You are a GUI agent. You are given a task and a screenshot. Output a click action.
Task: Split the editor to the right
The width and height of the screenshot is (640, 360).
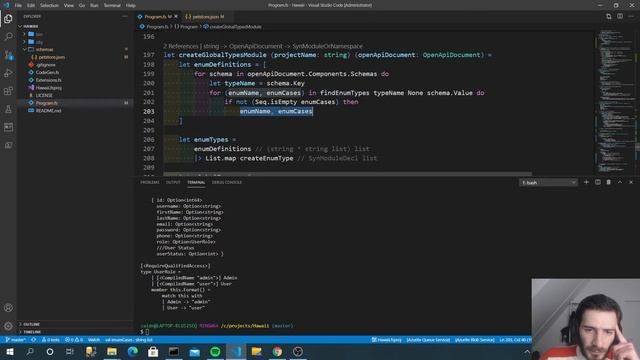(620, 16)
